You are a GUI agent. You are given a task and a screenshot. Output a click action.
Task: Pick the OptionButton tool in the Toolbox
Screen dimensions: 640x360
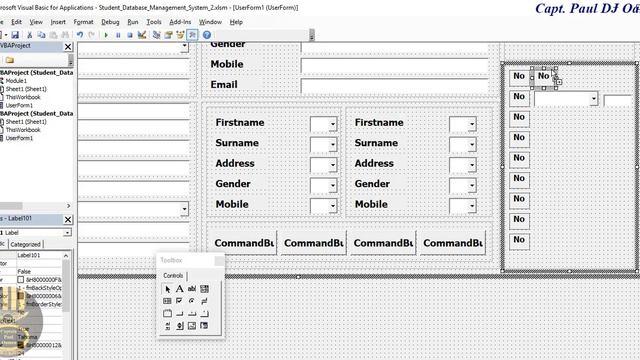coord(192,301)
